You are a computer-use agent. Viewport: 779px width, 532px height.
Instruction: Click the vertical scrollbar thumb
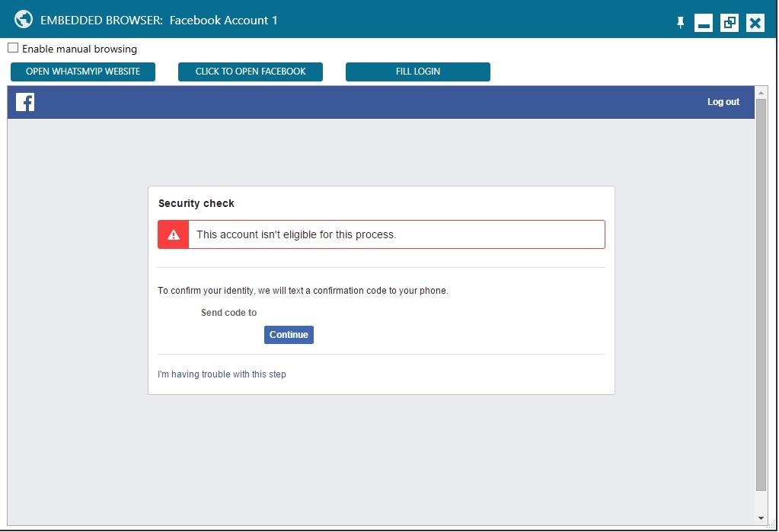pos(761,295)
